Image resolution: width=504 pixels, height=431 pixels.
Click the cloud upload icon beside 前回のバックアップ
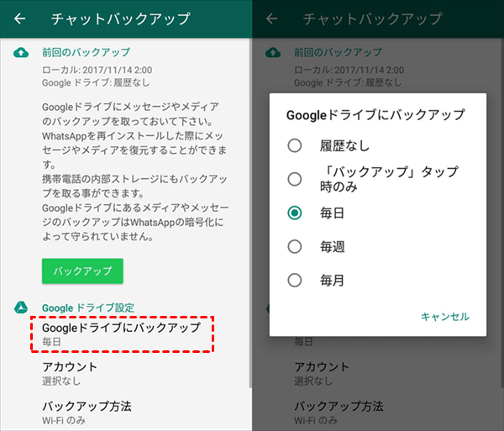20,53
